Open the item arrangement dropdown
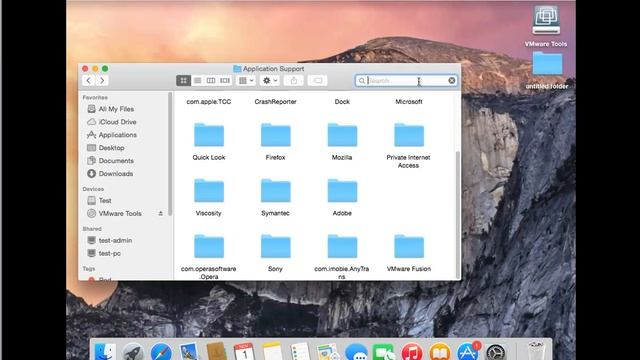640x360 pixels. (246, 80)
